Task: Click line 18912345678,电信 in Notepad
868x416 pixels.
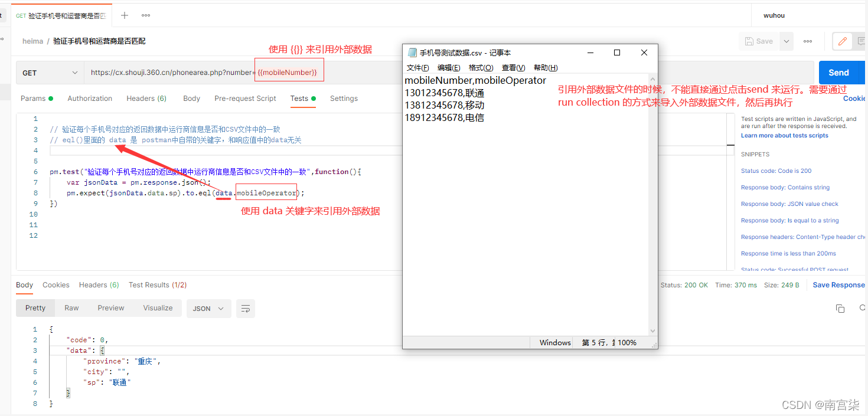Action: [444, 117]
